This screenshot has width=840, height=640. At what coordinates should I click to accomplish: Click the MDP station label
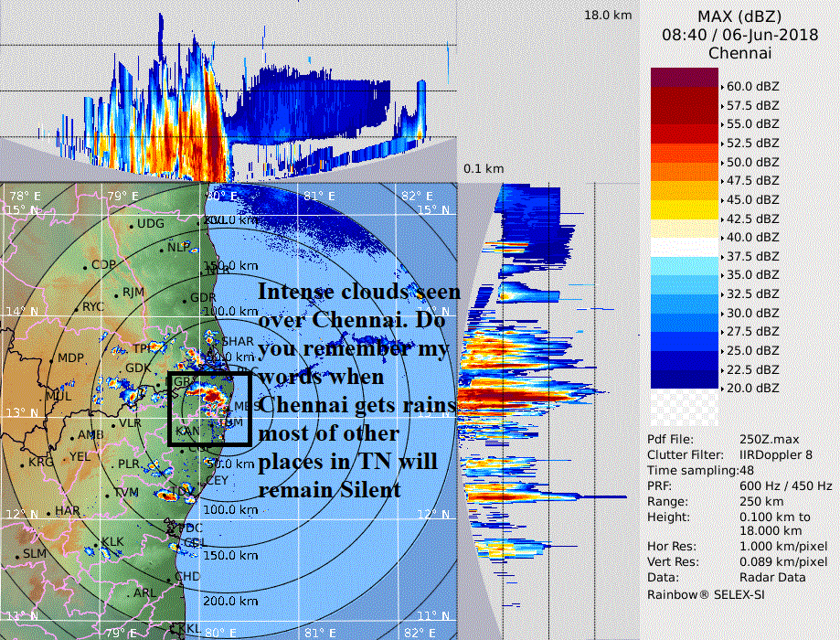70,358
